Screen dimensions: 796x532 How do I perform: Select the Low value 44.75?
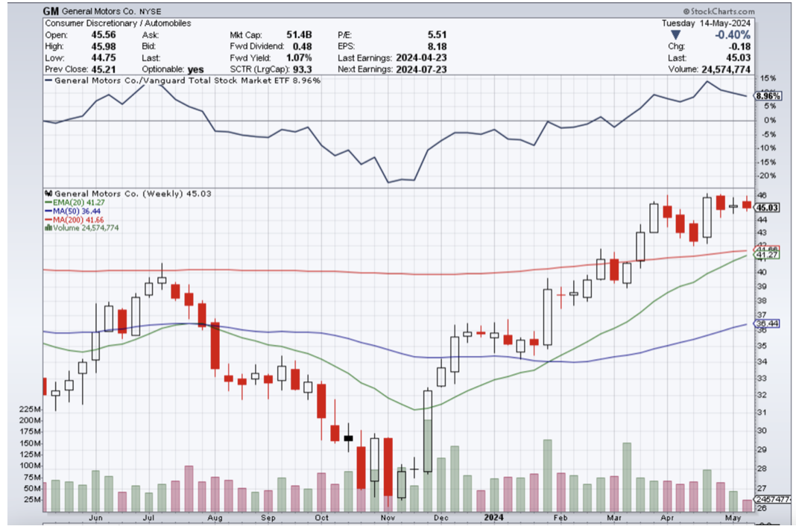coord(104,58)
